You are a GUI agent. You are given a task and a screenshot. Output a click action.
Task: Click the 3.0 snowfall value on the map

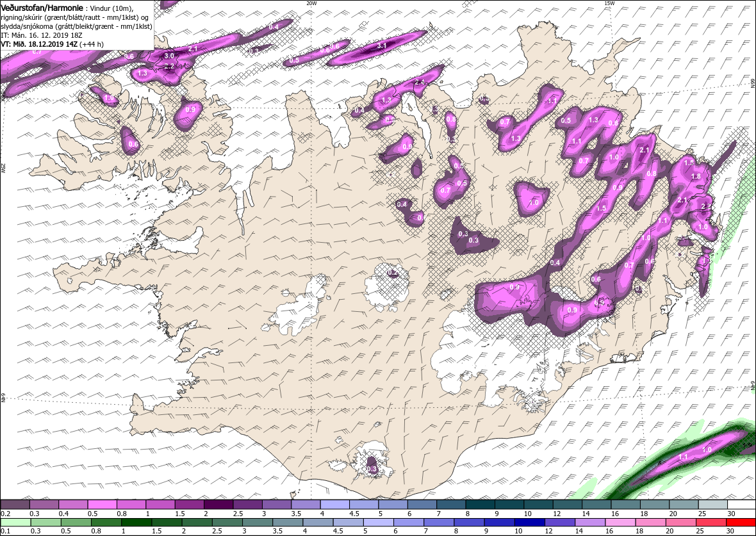pos(169,56)
